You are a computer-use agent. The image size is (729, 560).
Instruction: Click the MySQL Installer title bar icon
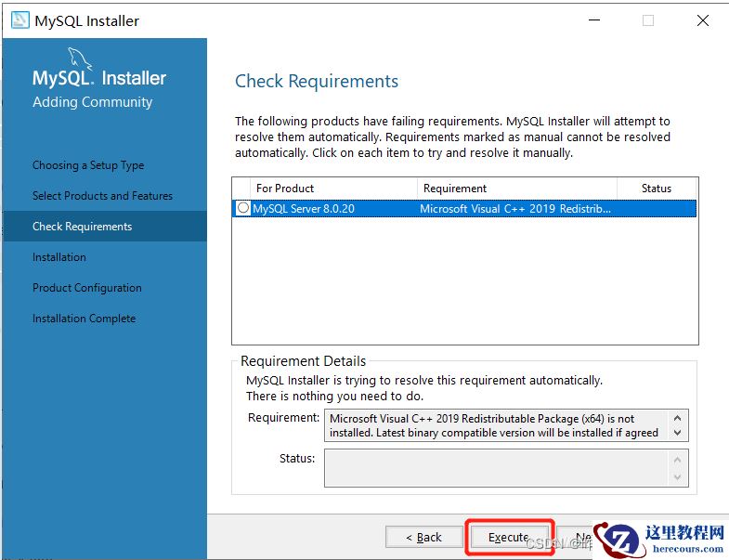20,20
